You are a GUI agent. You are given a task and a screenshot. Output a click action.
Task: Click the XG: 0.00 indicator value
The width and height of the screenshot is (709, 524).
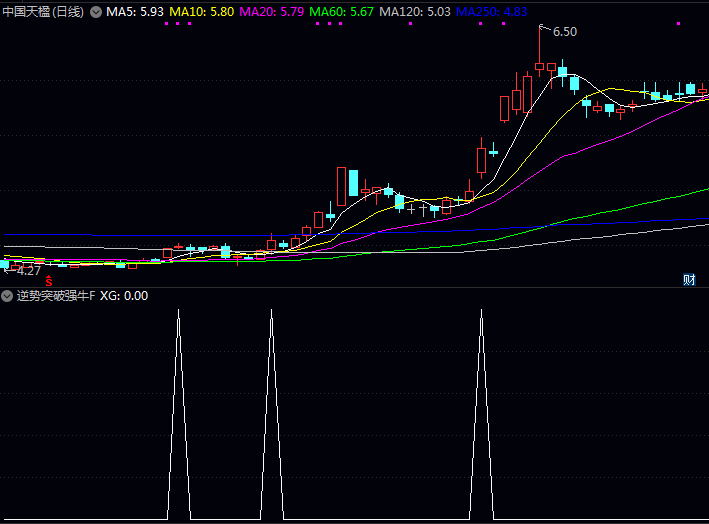click(124, 296)
